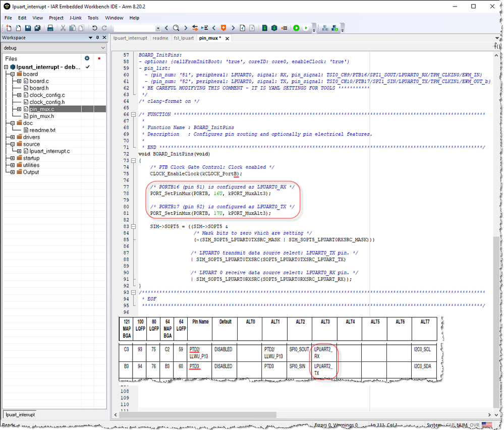Click the Save All toolbar icon

(x=37, y=28)
